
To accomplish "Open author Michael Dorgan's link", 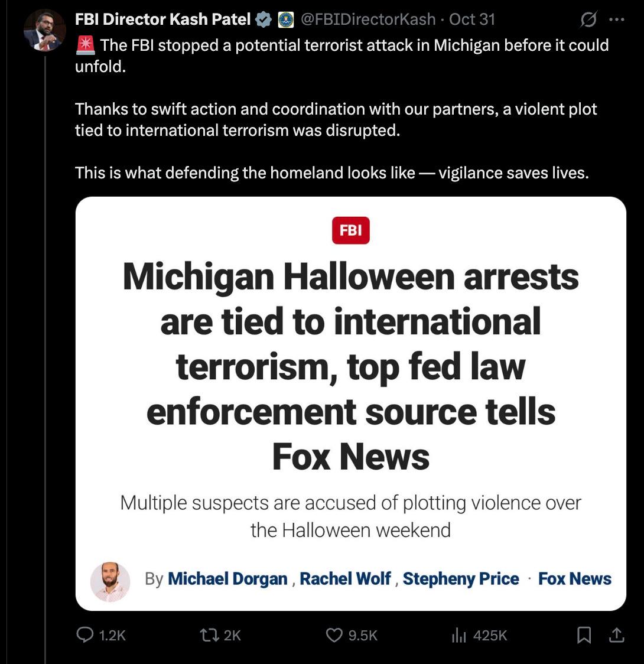I will coord(227,579).
